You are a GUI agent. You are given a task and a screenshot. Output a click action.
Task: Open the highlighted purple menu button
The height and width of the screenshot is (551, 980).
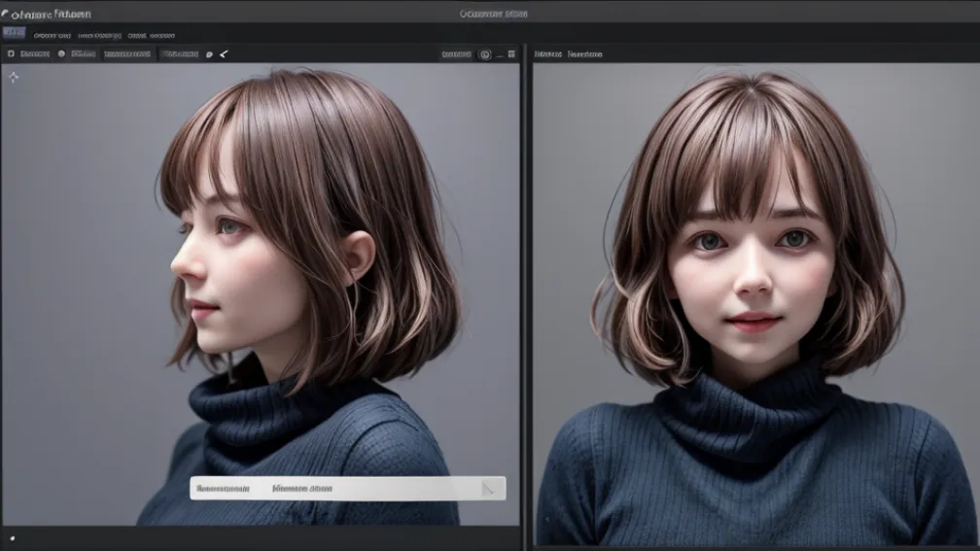point(14,32)
